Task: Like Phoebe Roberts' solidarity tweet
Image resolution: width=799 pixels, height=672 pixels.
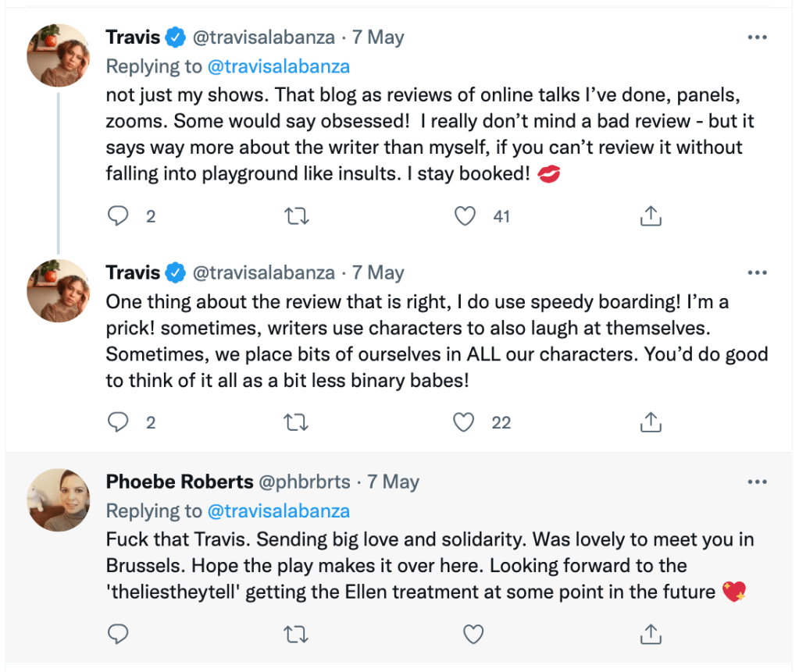Action: pos(473,633)
